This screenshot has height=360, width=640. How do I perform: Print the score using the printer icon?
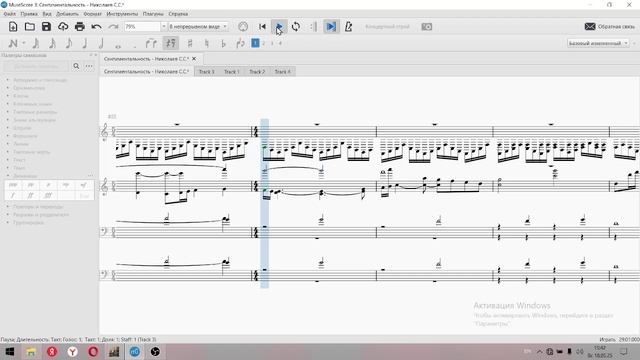pos(80,27)
